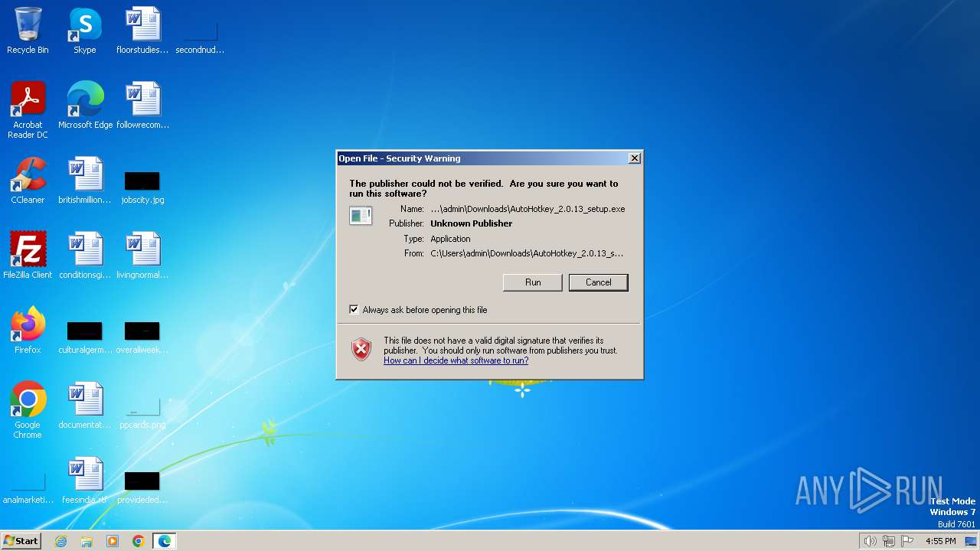Click the 4:55 PM taskbar clock
980x551 pixels.
pyautogui.click(x=940, y=541)
